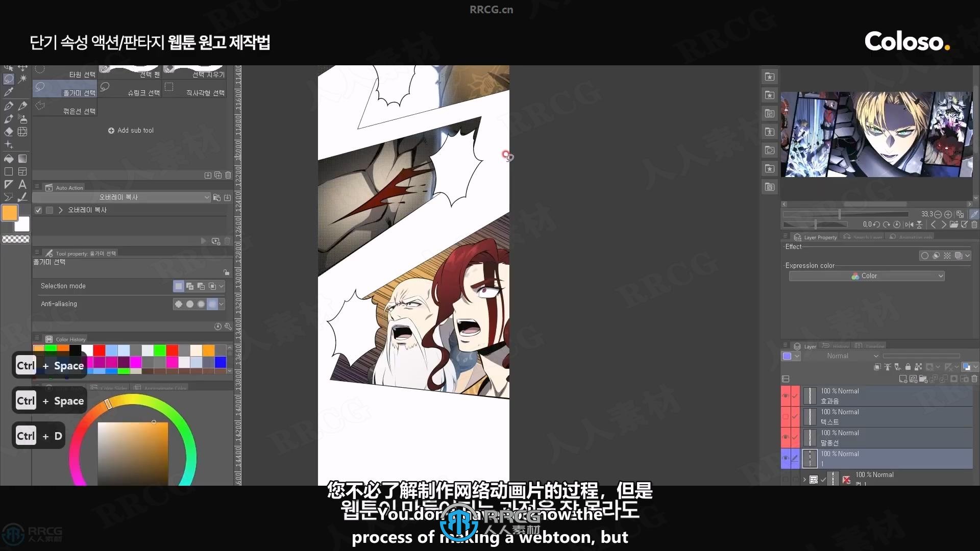Select the Decoration sparkle tool
This screenshot has width=980, height=551.
9,145
